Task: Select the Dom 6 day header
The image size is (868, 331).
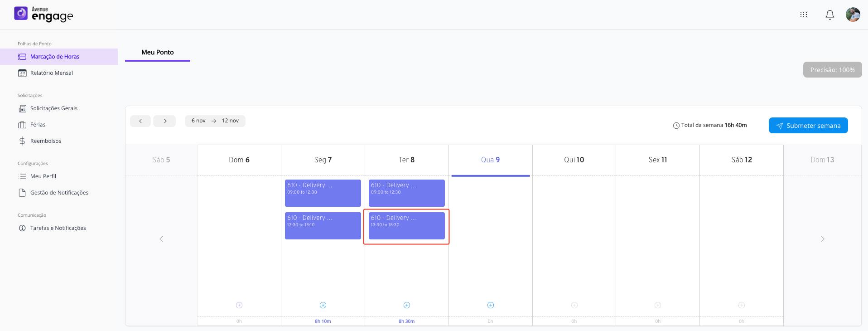Action: [239, 160]
